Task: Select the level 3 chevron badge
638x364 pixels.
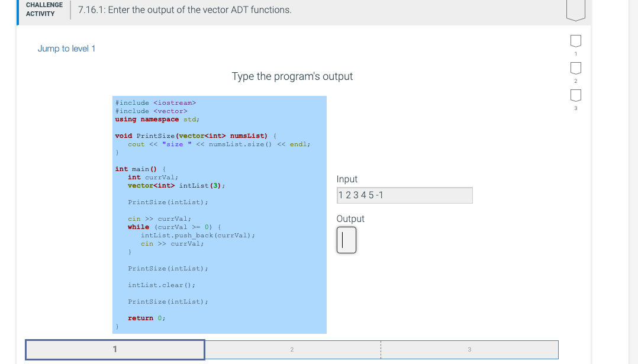Action: click(575, 95)
